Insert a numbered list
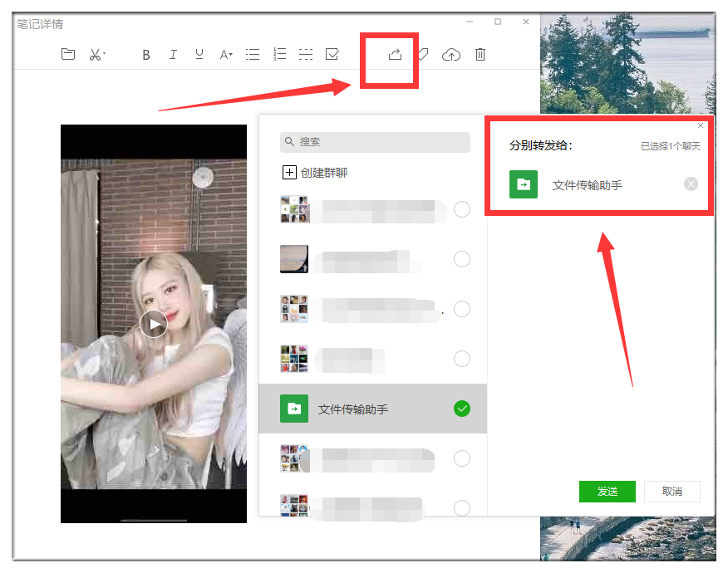 279,54
